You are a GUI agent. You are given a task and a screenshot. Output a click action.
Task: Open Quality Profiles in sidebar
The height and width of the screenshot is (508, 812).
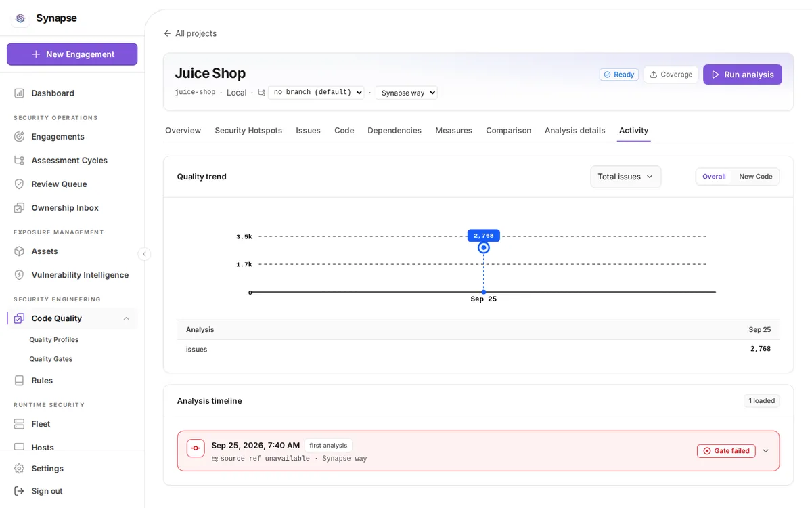click(x=54, y=340)
